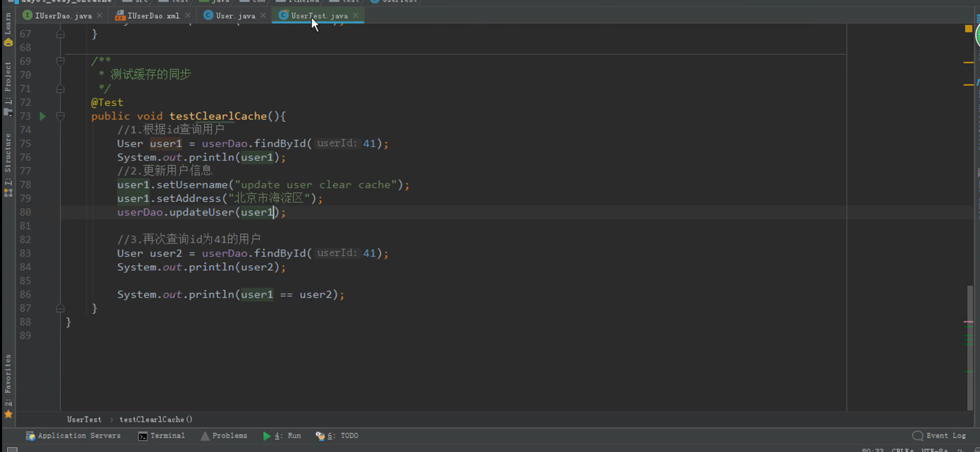This screenshot has width=980, height=452.
Task: Collapse testClearlCache method at line 73
Action: [60, 116]
